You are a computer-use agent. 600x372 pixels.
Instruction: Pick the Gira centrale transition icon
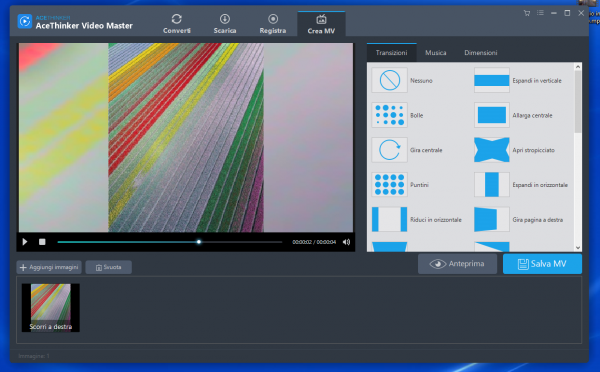tap(389, 150)
